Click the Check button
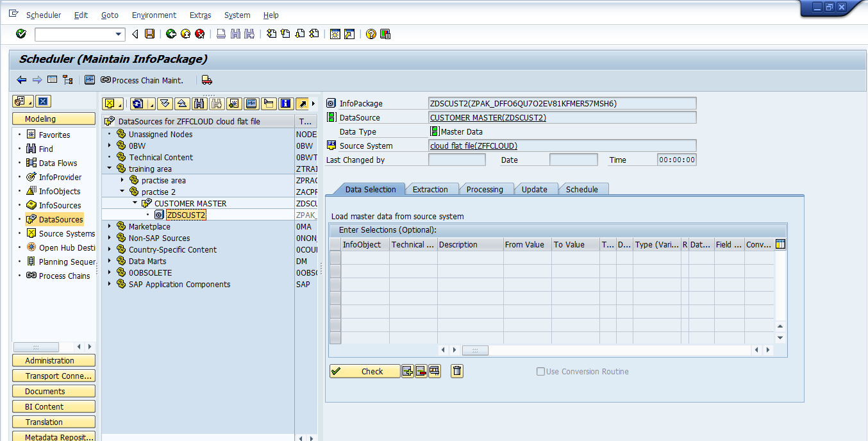This screenshot has width=868, height=441. pyautogui.click(x=365, y=371)
